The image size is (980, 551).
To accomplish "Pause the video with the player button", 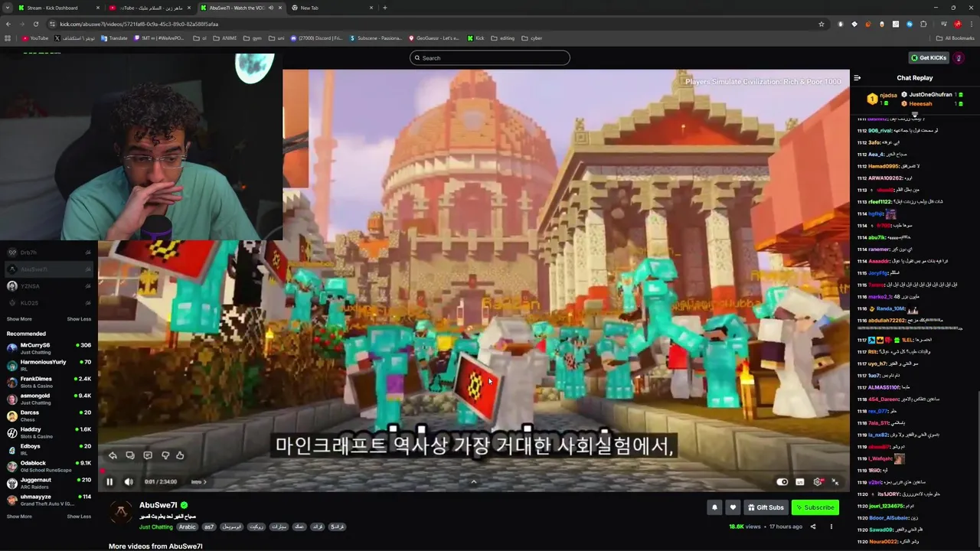I will (x=109, y=481).
